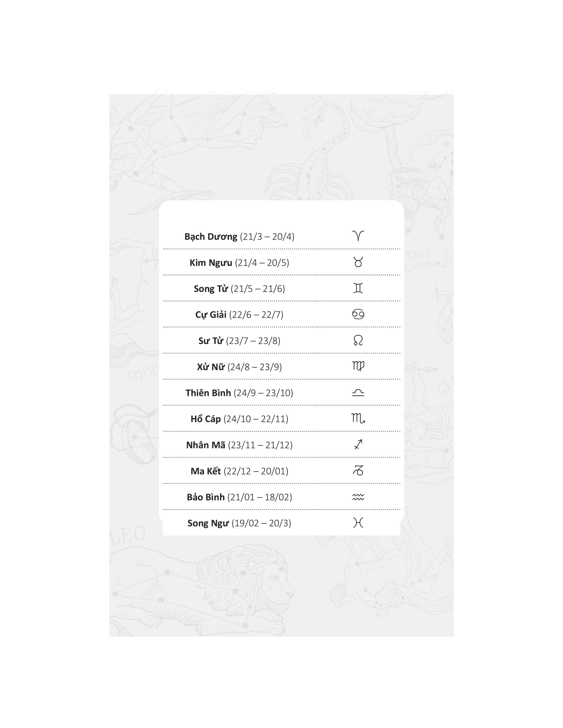Click the Taurus bull symbol
Screen dimensions: 563x728
pos(358,262)
